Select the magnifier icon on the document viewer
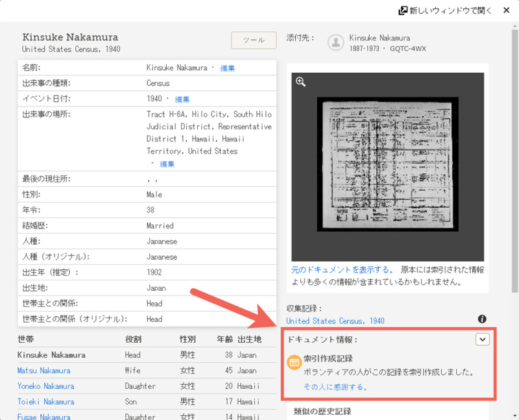The width and height of the screenshot is (519, 420). (299, 81)
